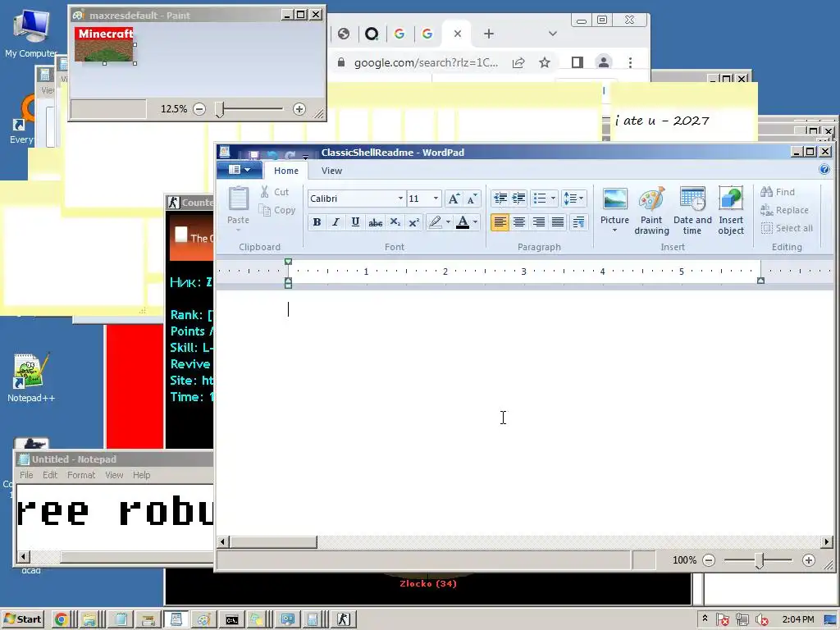Click Redo in WordPad quick access toolbar

[x=290, y=155]
